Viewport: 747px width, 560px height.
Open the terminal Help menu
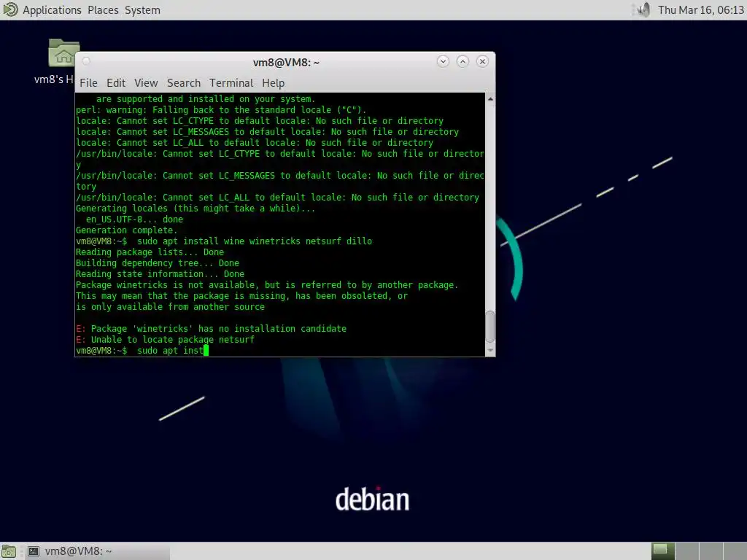(x=273, y=83)
